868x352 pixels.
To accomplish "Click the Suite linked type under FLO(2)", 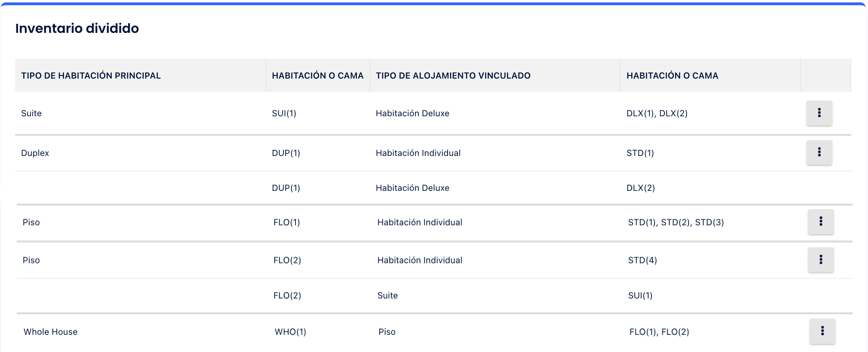I will point(388,296).
